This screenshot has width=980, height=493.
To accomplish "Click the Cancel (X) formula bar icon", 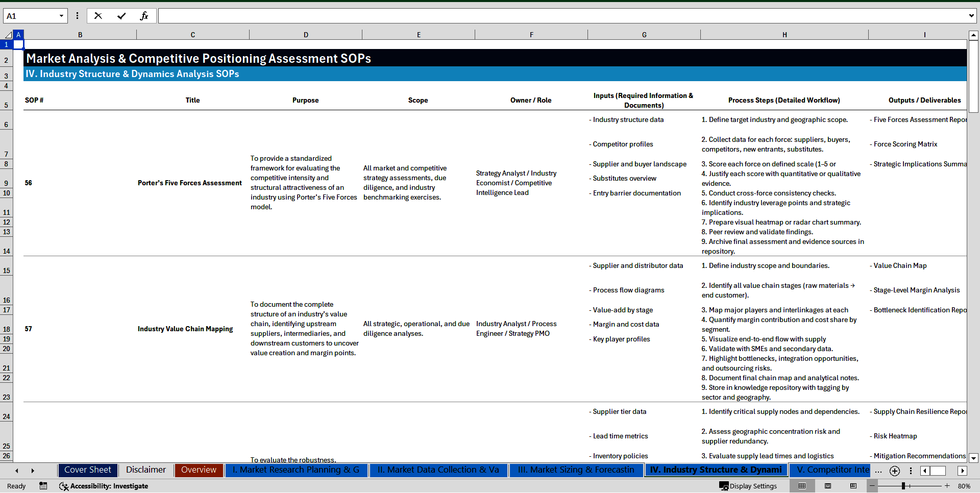I will point(98,16).
